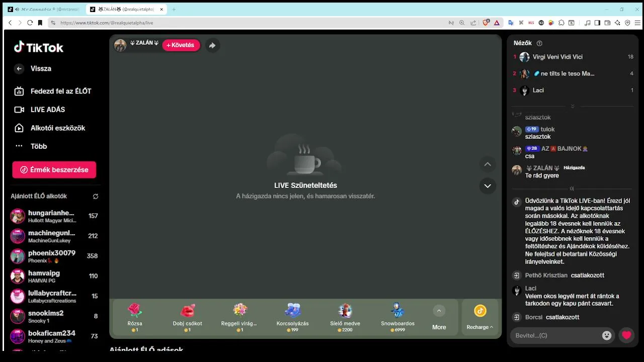Open a new browser tab
644x362 pixels.
tap(174, 9)
